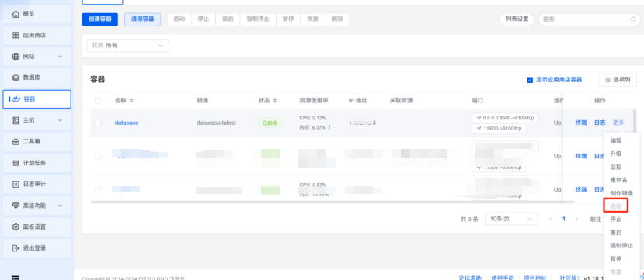Open the dataease container name link
This screenshot has width=644, height=280.
coord(127,123)
